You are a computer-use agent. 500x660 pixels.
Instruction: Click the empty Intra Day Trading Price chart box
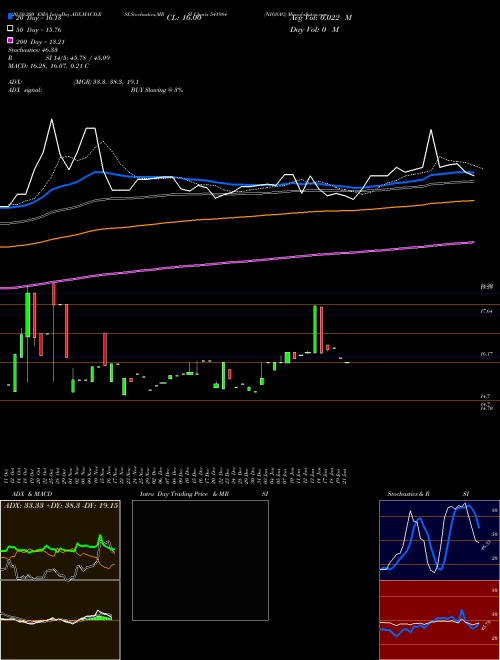coord(200,560)
